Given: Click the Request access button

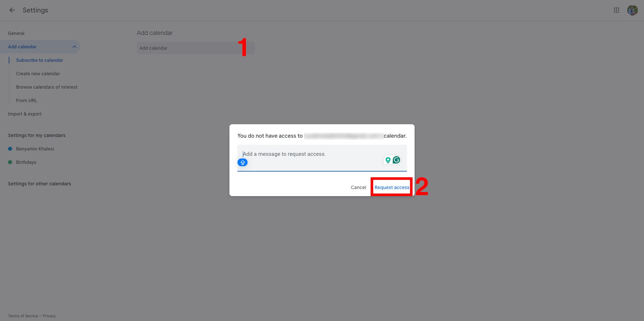Looking at the screenshot, I should pos(391,187).
